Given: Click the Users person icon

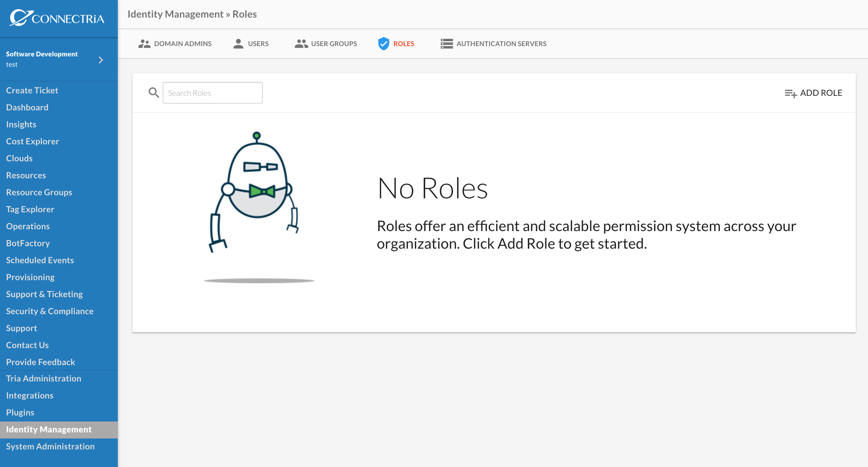Looking at the screenshot, I should click(238, 44).
